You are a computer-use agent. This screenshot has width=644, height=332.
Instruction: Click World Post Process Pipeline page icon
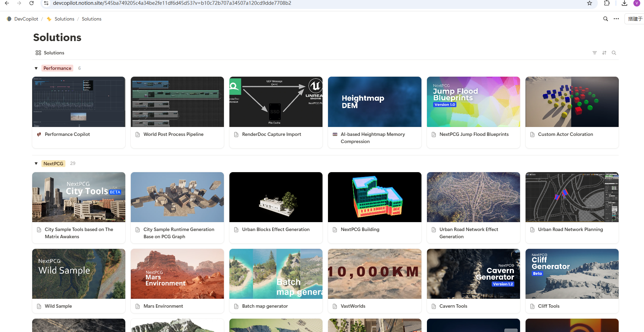pyautogui.click(x=138, y=135)
